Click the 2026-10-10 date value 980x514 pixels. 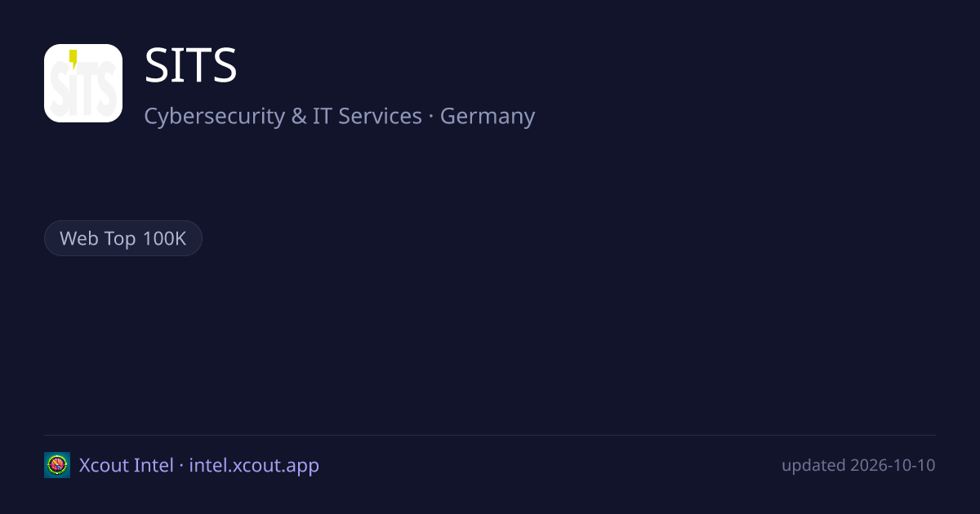tap(893, 465)
